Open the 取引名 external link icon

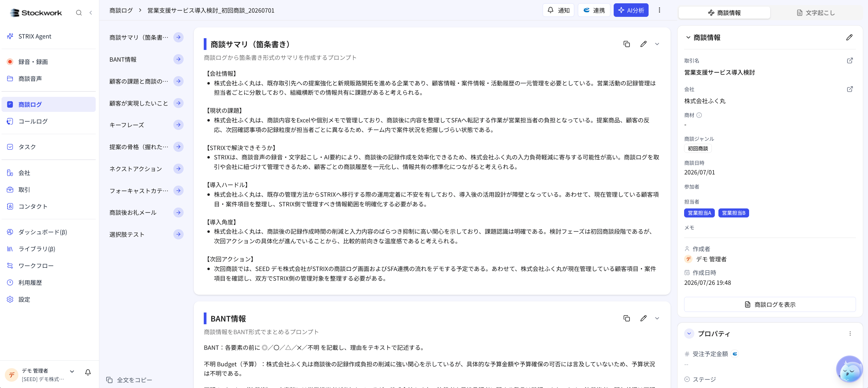(x=850, y=61)
